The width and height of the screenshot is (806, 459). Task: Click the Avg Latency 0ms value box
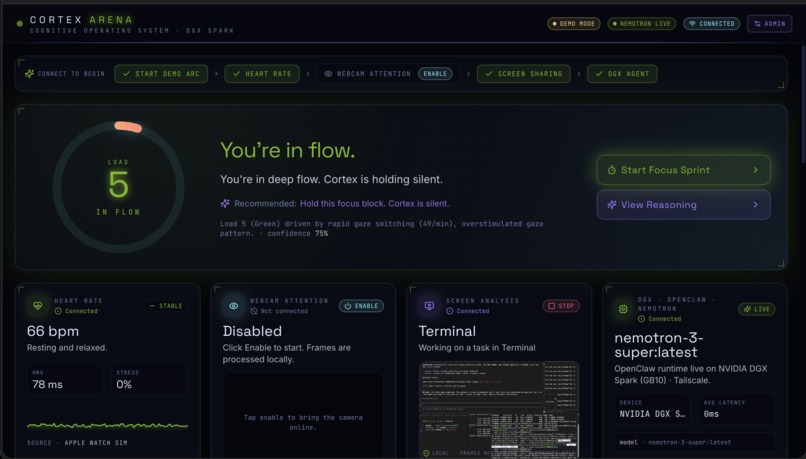[x=737, y=409]
